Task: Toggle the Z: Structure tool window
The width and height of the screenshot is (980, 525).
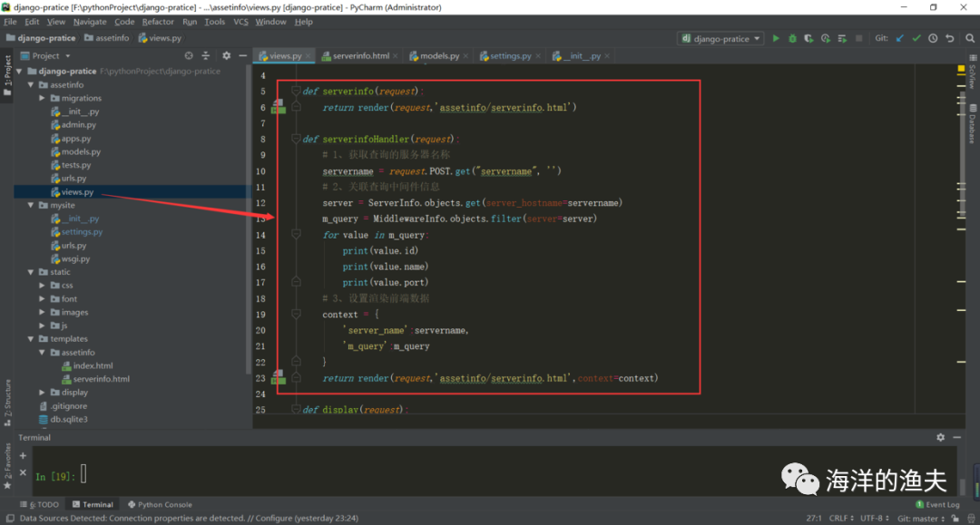Action: tap(7, 403)
